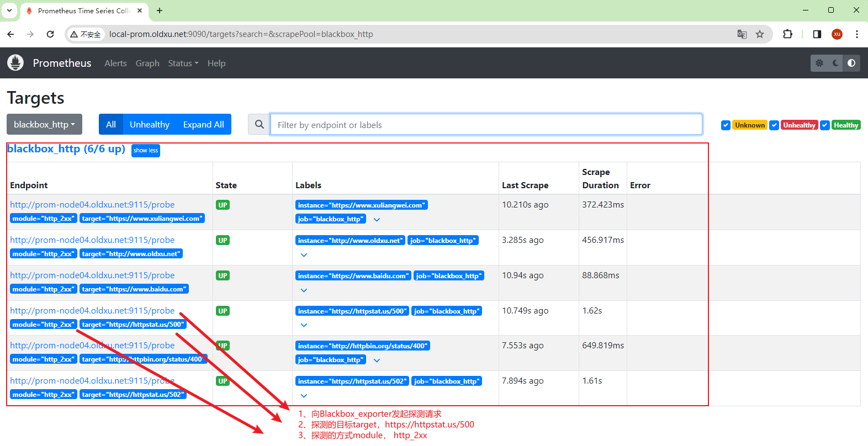Click the browser forward arrow
Screen dimensions: 868x446
(x=30, y=34)
